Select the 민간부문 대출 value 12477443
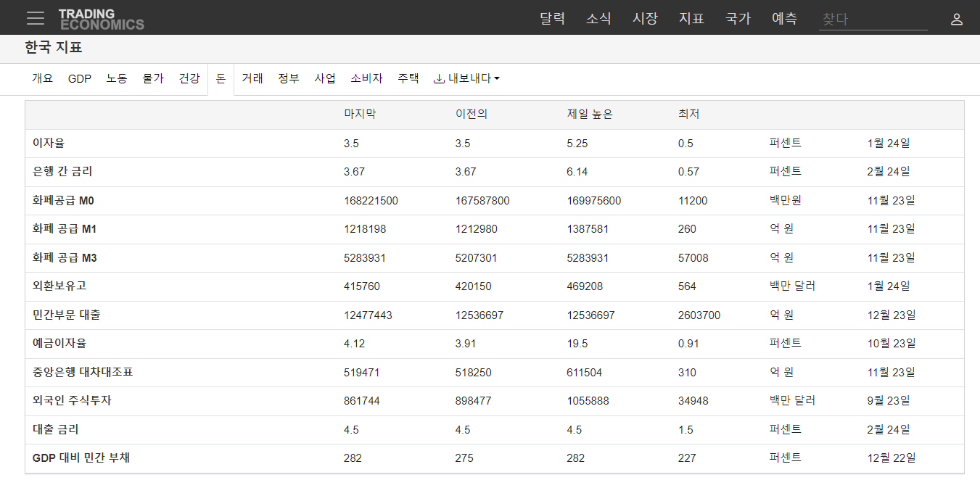The width and height of the screenshot is (980, 480). 368,315
